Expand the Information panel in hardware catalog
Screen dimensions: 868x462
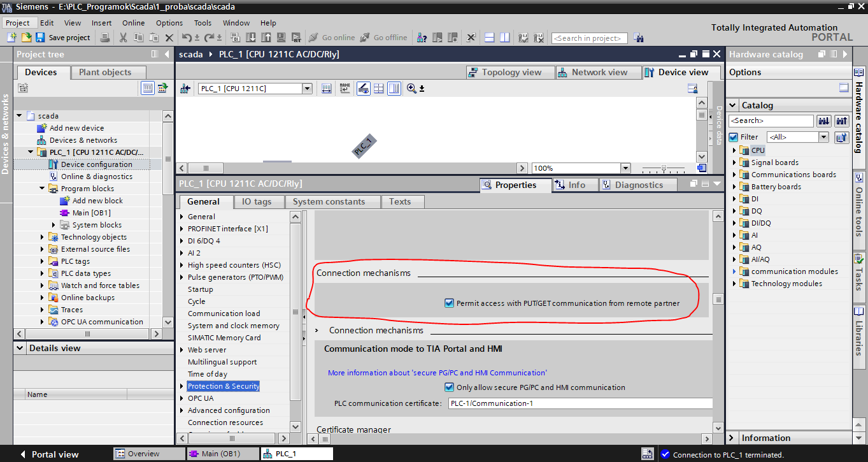click(x=732, y=438)
